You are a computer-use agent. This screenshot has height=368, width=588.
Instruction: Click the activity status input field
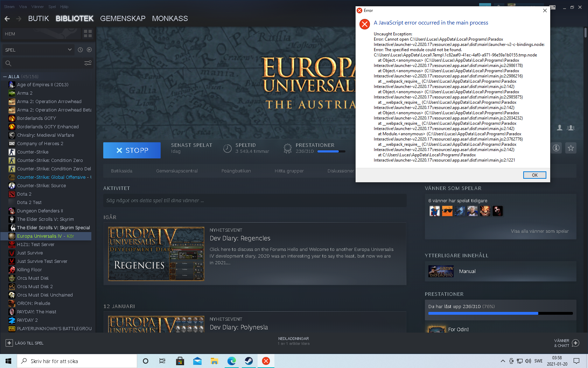pos(254,200)
